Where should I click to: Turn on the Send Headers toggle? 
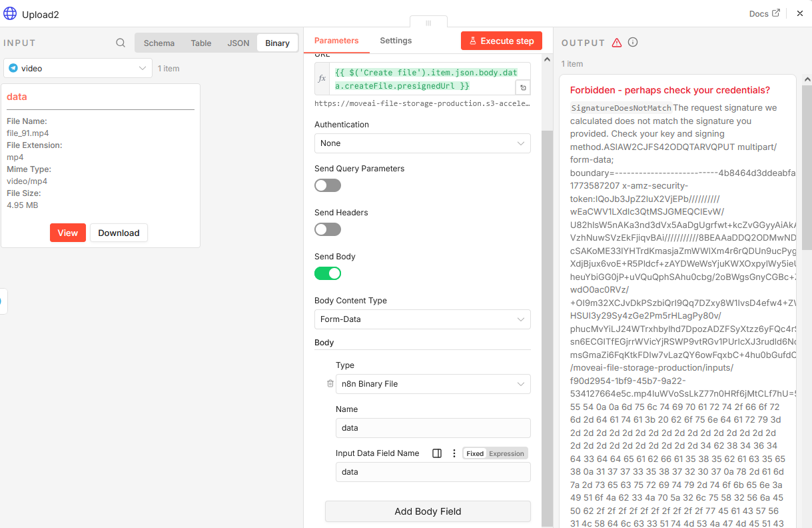point(328,229)
